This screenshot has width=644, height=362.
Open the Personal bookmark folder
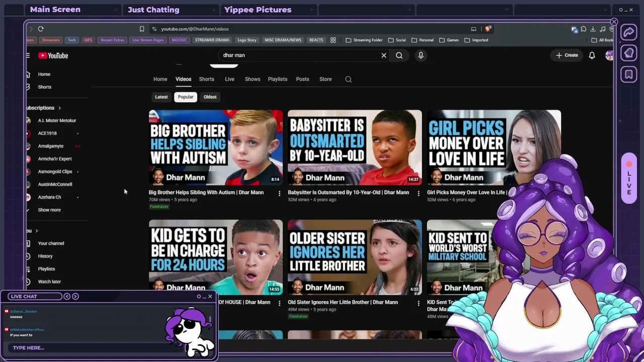422,40
